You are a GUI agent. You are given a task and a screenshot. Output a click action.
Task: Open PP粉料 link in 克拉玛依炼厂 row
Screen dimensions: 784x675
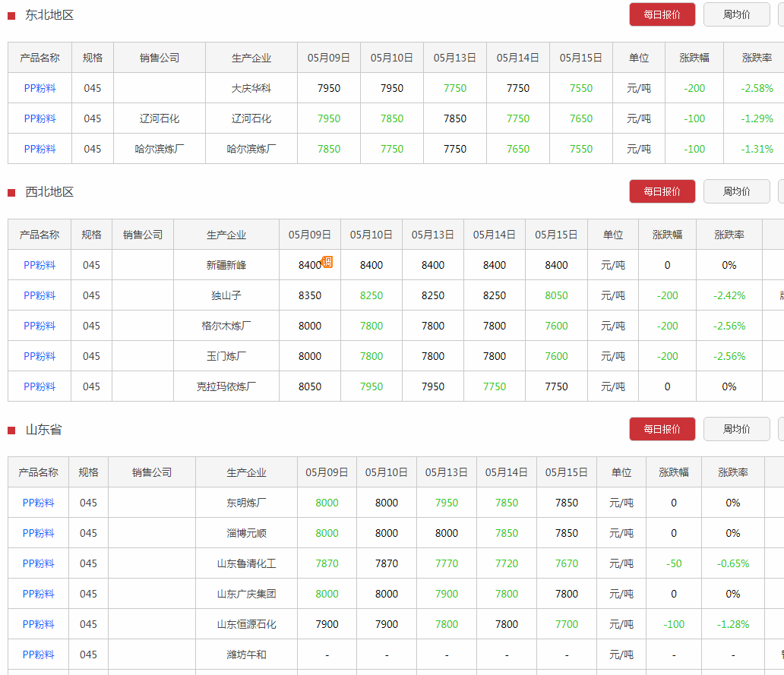(40, 386)
